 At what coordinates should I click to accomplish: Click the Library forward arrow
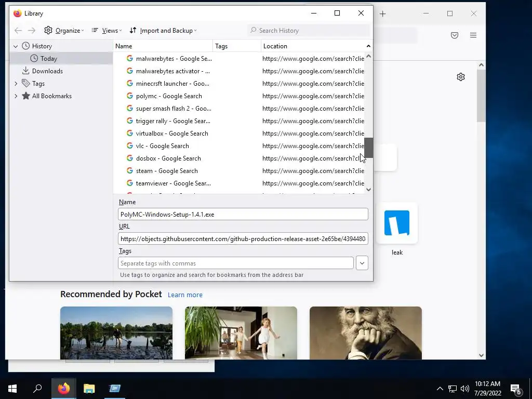point(32,31)
